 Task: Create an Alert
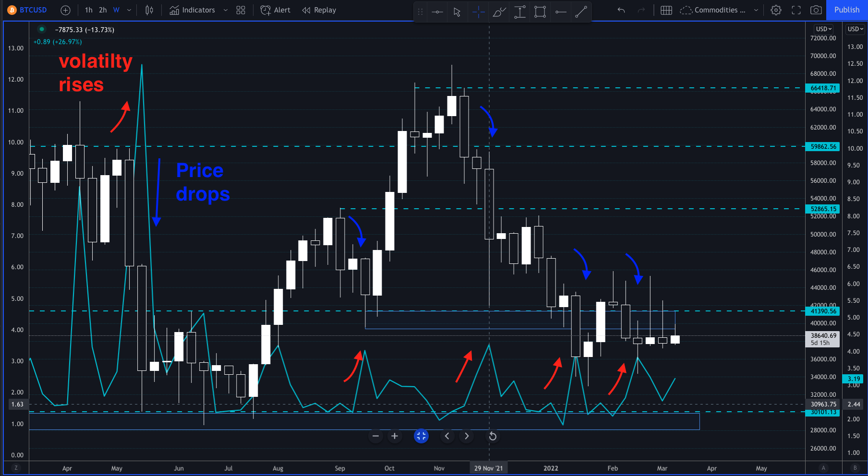click(276, 10)
